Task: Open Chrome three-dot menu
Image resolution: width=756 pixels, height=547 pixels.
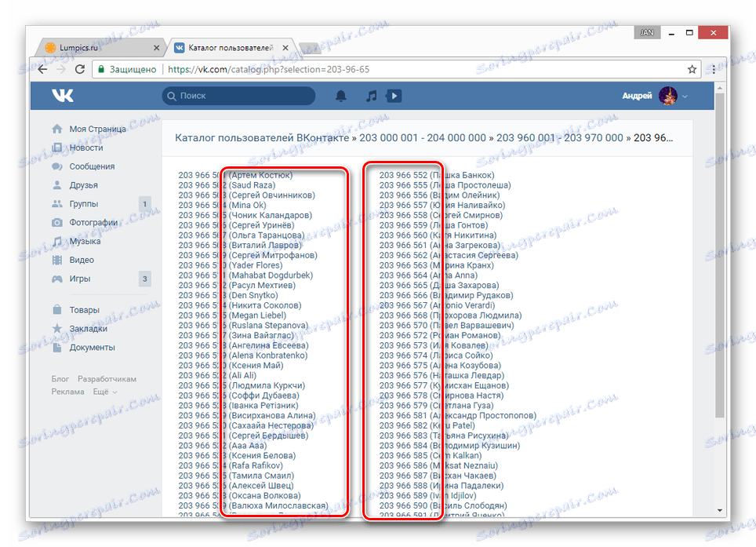Action: [714, 69]
